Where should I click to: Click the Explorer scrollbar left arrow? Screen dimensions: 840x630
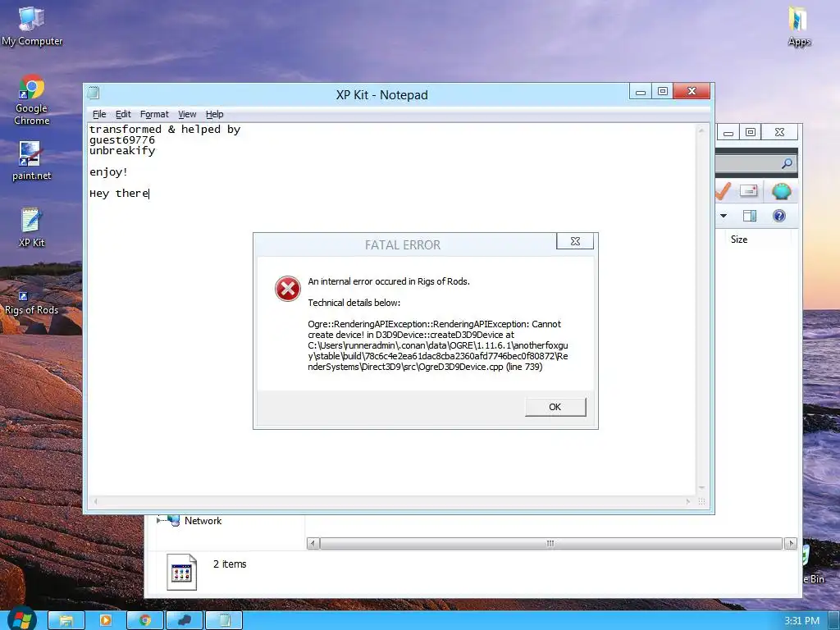(313, 543)
